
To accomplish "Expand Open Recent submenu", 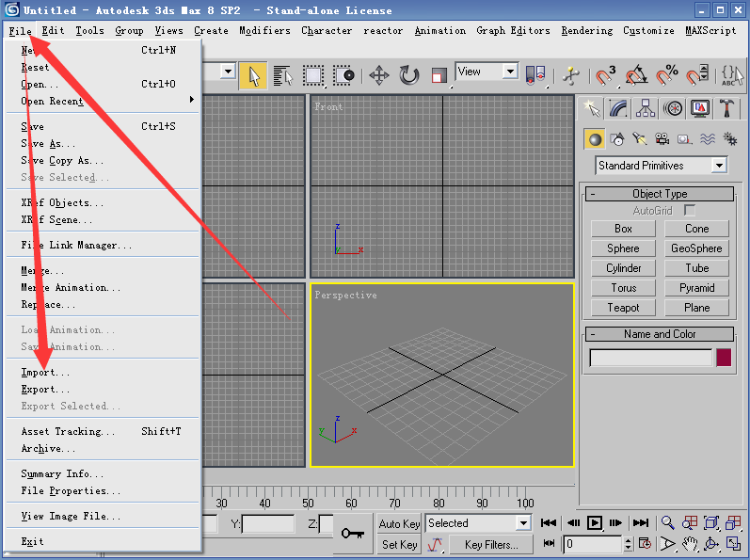I will 103,101.
